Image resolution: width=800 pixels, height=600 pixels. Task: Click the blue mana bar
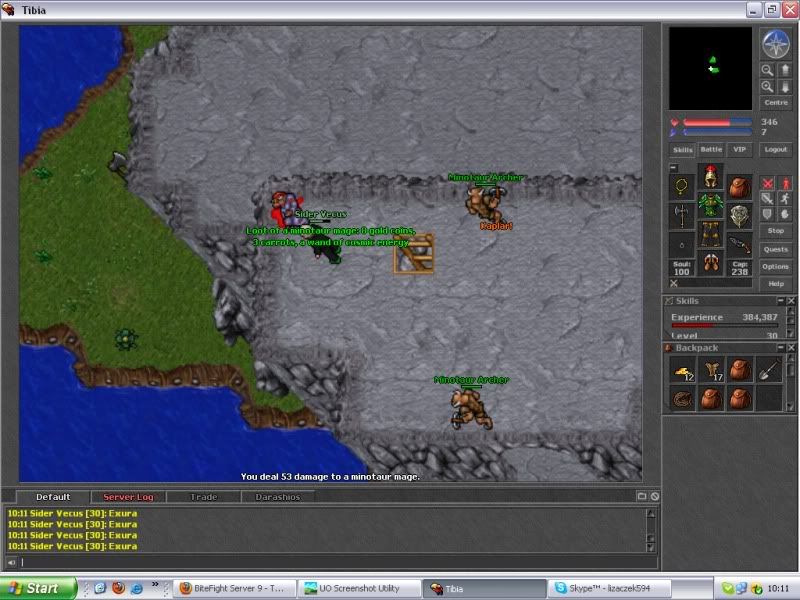click(717, 132)
